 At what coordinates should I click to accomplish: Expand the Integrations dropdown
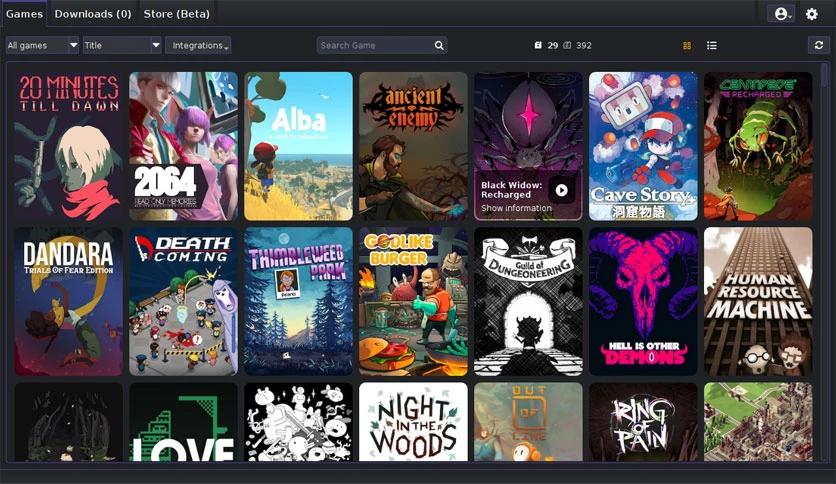tap(198, 45)
